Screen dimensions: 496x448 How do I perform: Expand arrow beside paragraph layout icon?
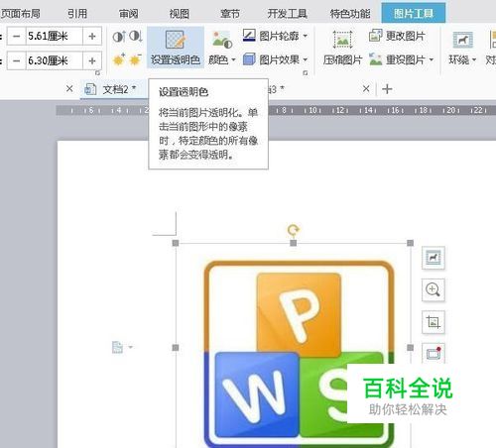coord(131,347)
